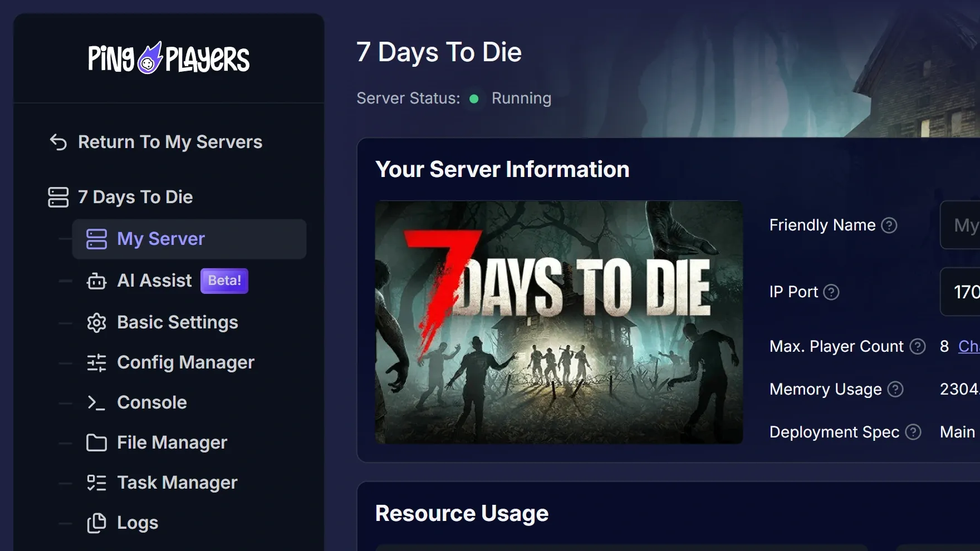Click the Deployment Spec label

pos(834,432)
